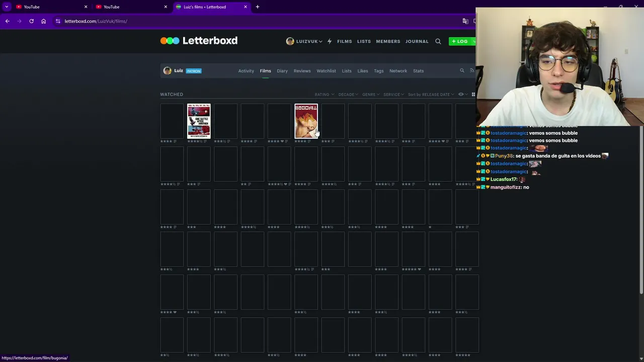The height and width of the screenshot is (362, 644).
Task: Open a new browser tab with plus icon
Action: pos(257,7)
